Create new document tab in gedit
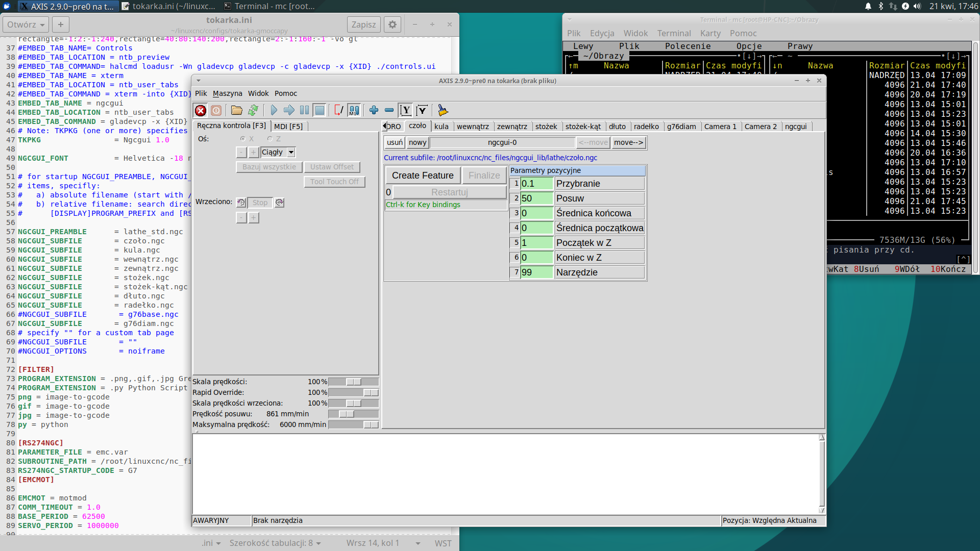The width and height of the screenshot is (980, 551). coord(60,24)
